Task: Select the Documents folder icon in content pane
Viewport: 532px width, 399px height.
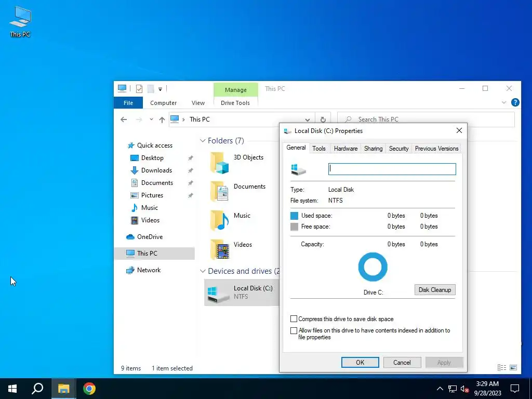Action: (219, 192)
